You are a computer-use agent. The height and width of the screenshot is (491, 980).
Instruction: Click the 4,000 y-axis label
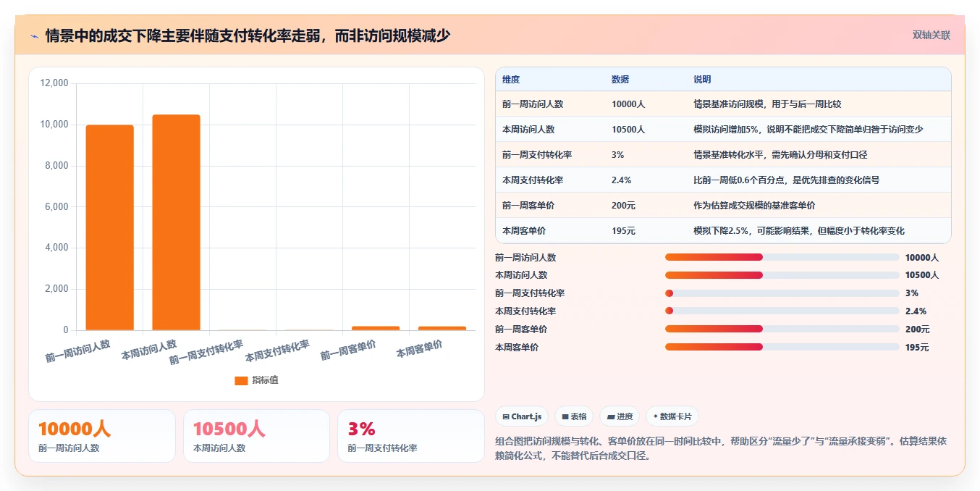click(x=56, y=248)
